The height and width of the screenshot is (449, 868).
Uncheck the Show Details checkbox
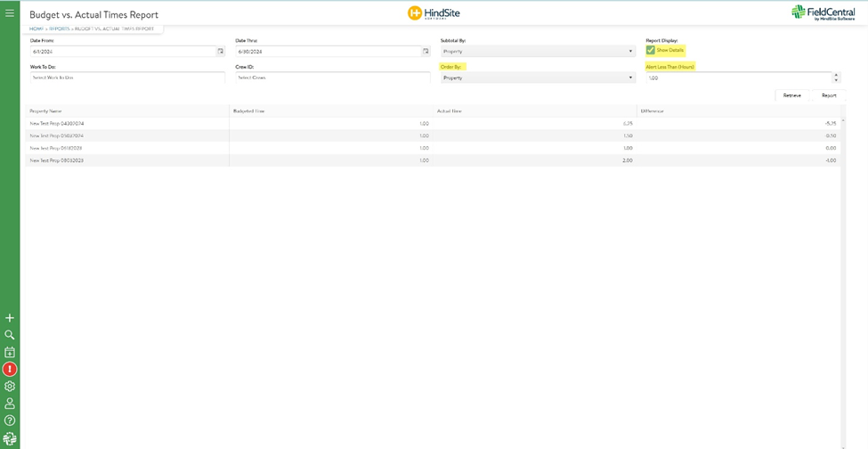[651, 51]
